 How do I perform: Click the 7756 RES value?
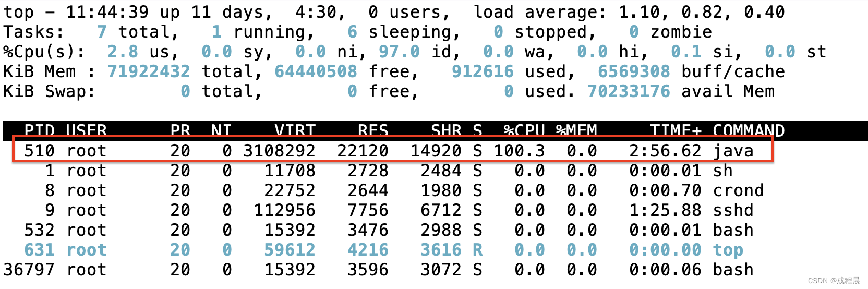[x=368, y=210]
